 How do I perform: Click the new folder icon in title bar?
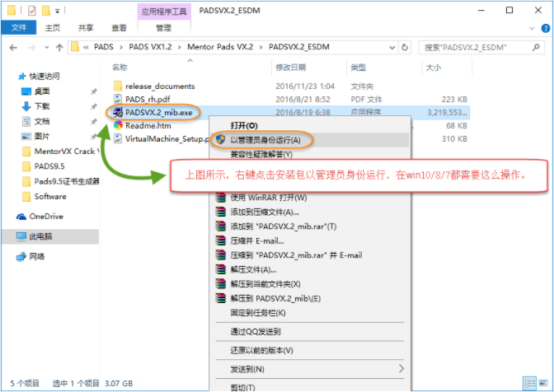tap(46, 11)
